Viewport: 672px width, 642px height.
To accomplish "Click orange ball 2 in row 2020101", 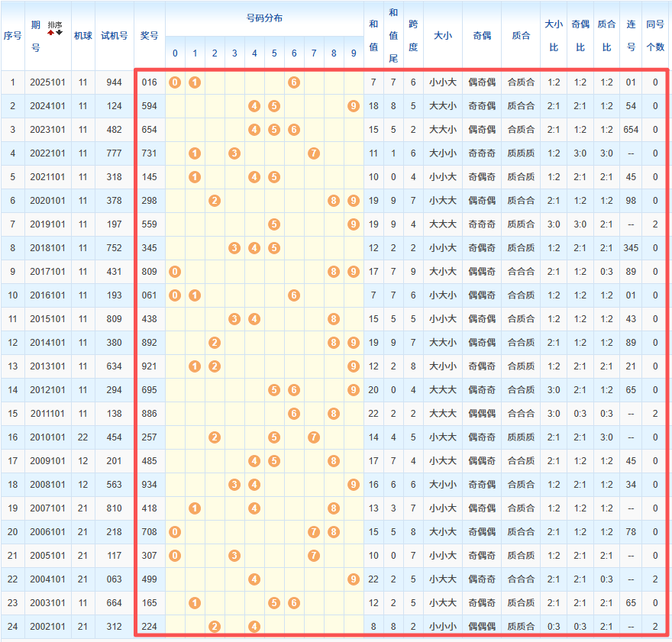I will coord(215,201).
